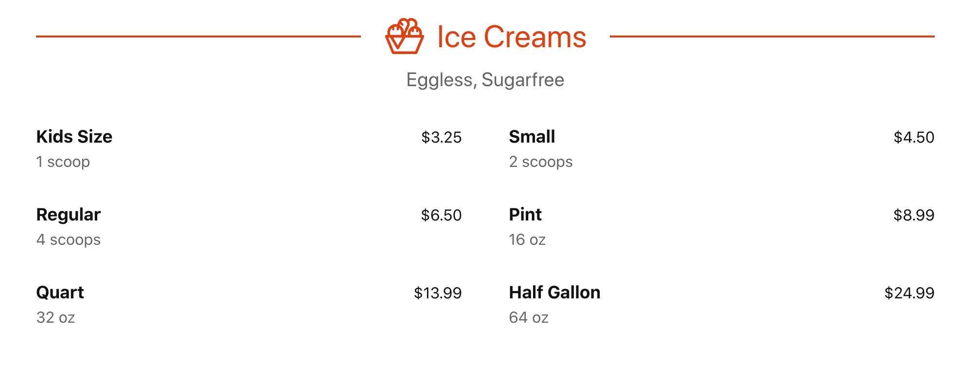This screenshot has width=980, height=385.
Task: Click the $3.25 Kids Size price
Action: (441, 137)
